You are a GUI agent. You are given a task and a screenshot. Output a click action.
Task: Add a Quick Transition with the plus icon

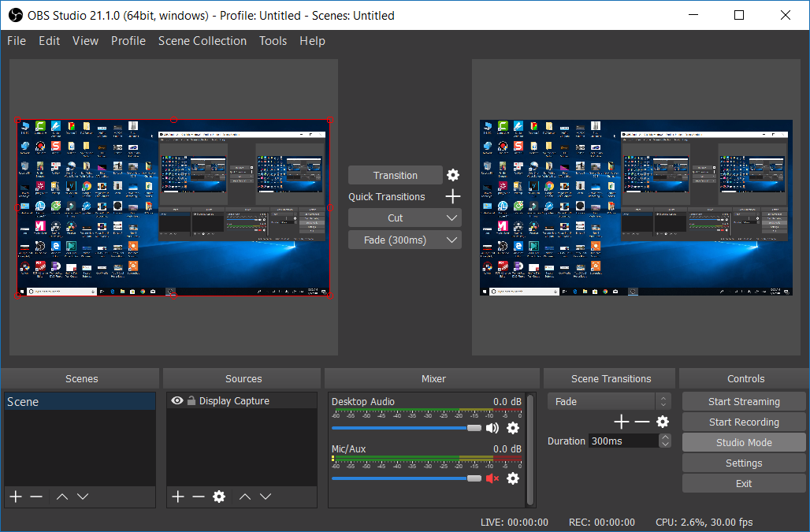click(x=452, y=196)
